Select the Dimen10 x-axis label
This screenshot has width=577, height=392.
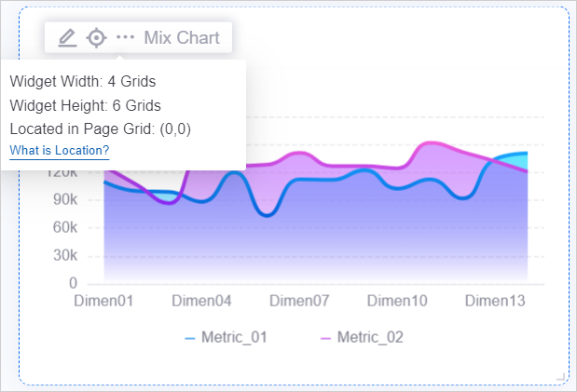click(397, 301)
